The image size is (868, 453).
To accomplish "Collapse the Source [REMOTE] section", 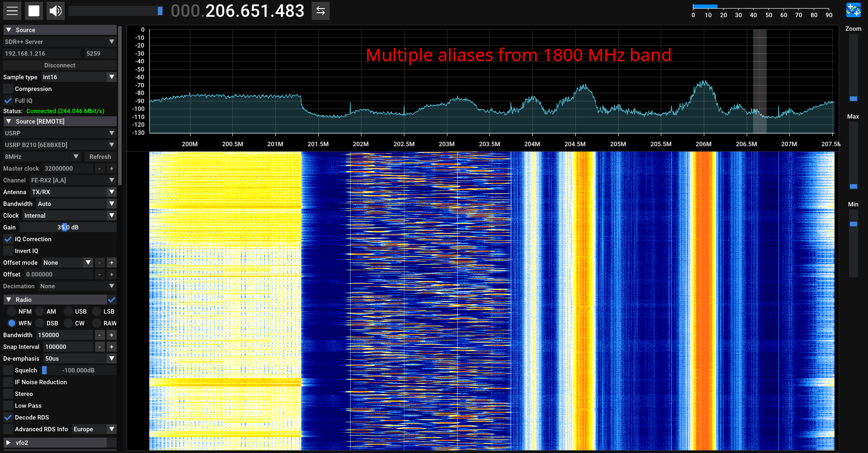I will click(60, 121).
